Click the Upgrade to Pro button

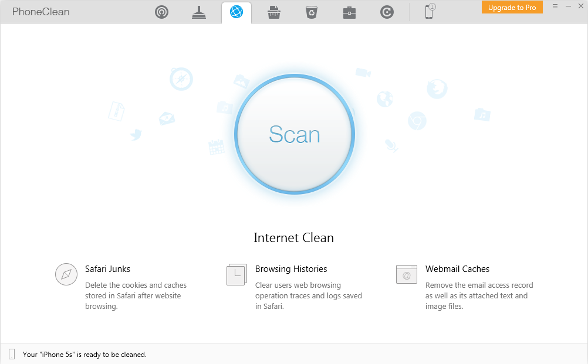[x=512, y=7]
